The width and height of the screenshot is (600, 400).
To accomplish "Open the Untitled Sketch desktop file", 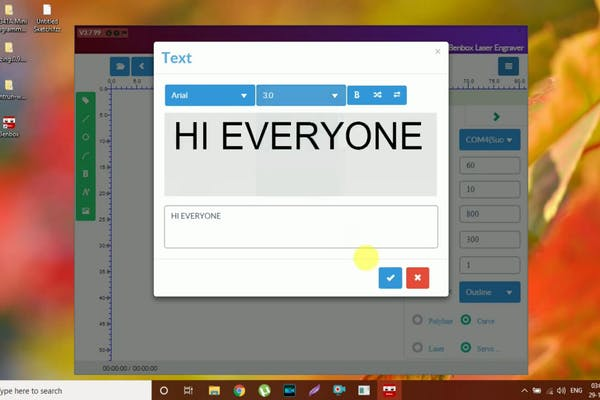I will click(x=47, y=18).
